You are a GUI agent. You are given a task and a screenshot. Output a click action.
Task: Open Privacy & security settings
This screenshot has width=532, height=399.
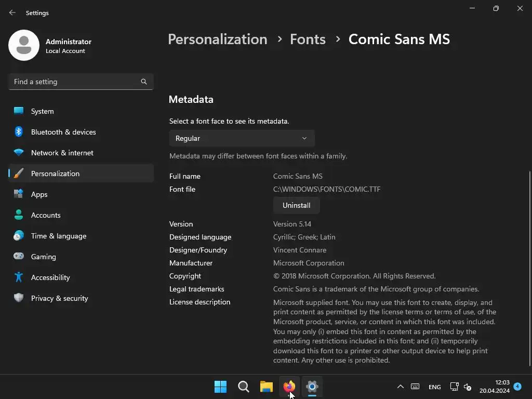(x=81, y=298)
